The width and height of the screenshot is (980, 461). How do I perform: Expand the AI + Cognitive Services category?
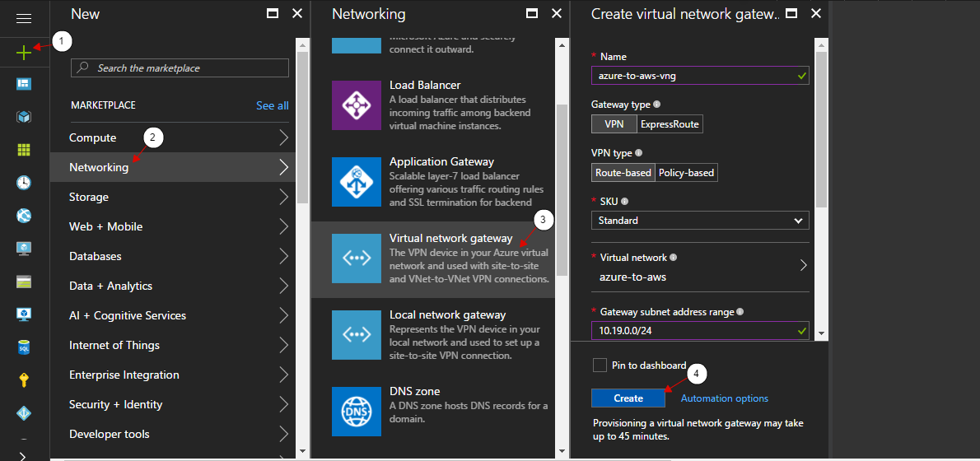(172, 315)
